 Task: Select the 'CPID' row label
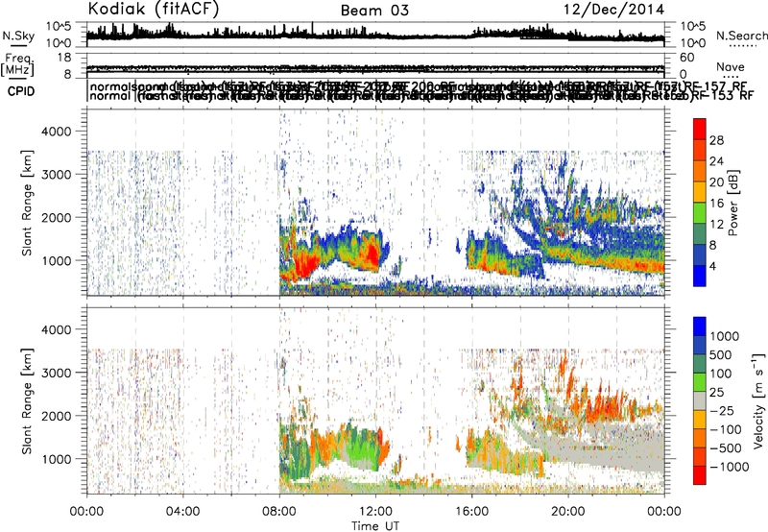click(x=21, y=91)
